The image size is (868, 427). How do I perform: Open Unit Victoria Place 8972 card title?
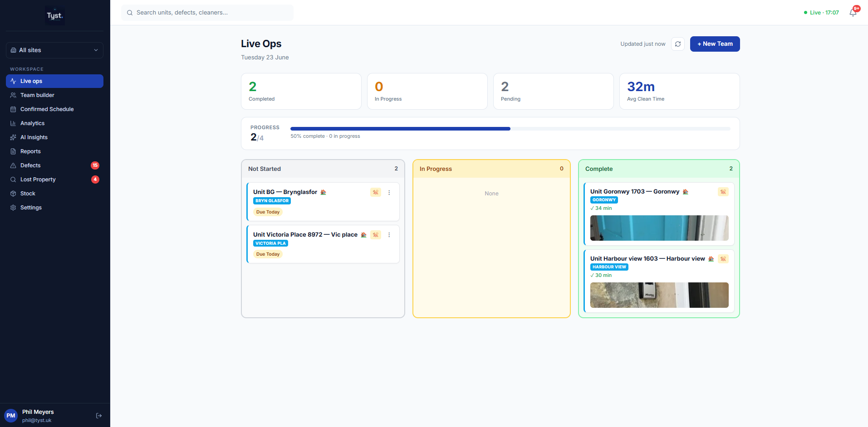pos(305,235)
